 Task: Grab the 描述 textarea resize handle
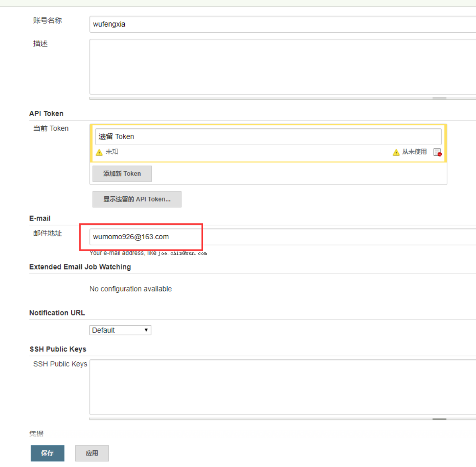coord(439,99)
